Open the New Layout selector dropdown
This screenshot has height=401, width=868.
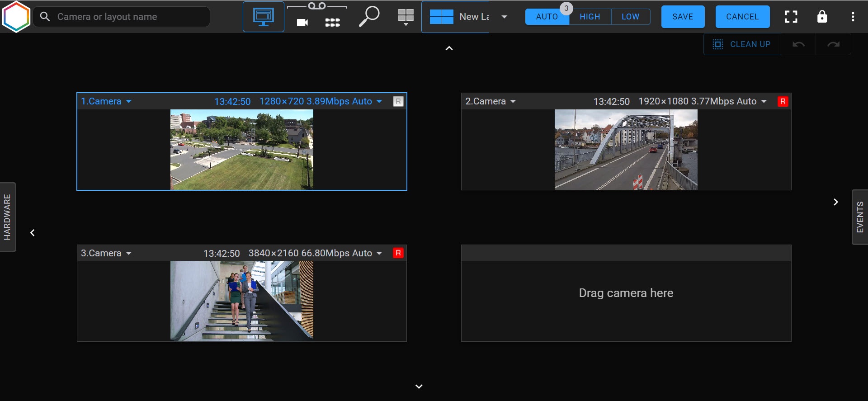coord(504,17)
